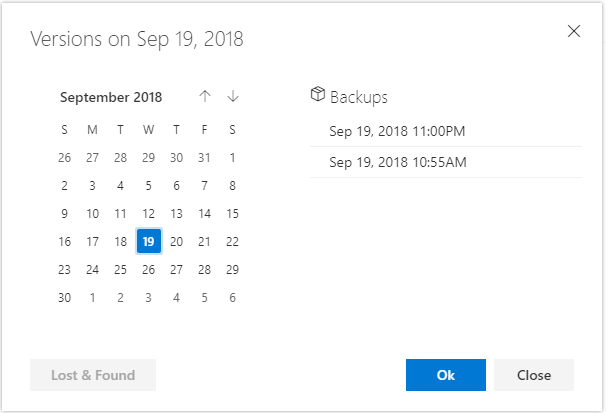Go to previous month with up arrow
This screenshot has height=413, width=606.
tap(205, 96)
